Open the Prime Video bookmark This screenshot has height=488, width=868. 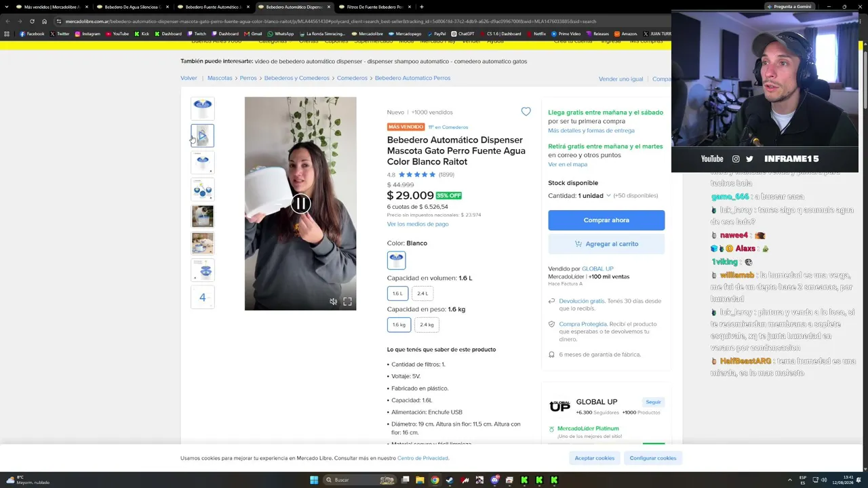click(566, 34)
